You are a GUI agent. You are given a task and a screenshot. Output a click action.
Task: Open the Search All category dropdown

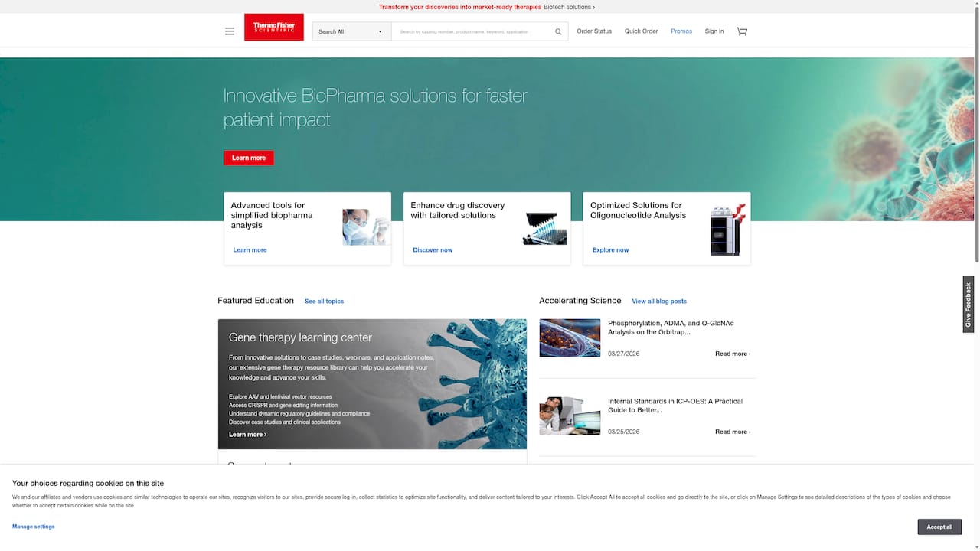[350, 31]
